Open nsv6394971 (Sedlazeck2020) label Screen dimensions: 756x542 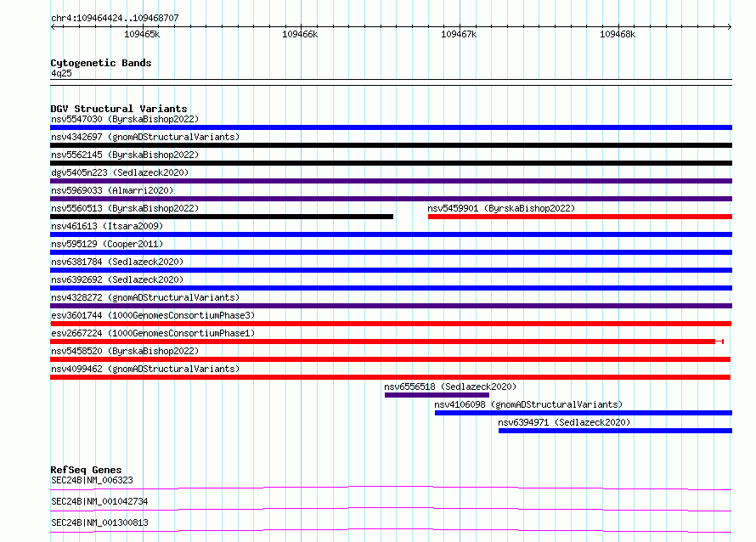point(564,422)
